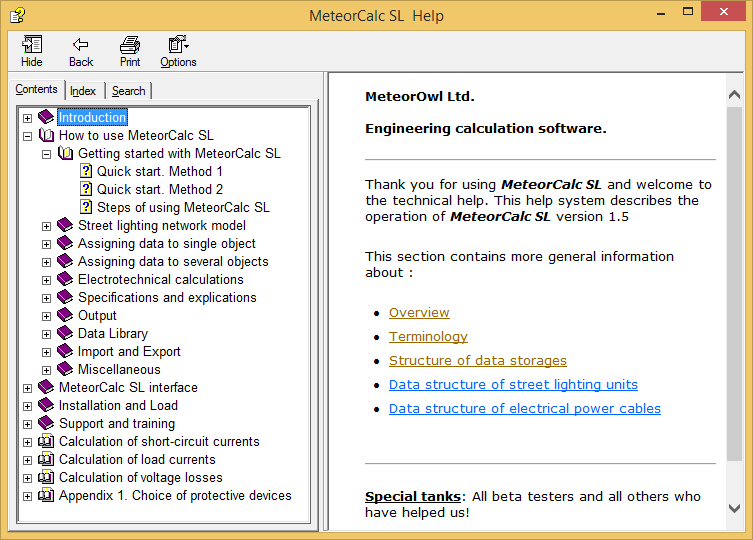Viewport: 753px width, 540px height.
Task: Click book icon next to Data Library
Action: [x=65, y=333]
